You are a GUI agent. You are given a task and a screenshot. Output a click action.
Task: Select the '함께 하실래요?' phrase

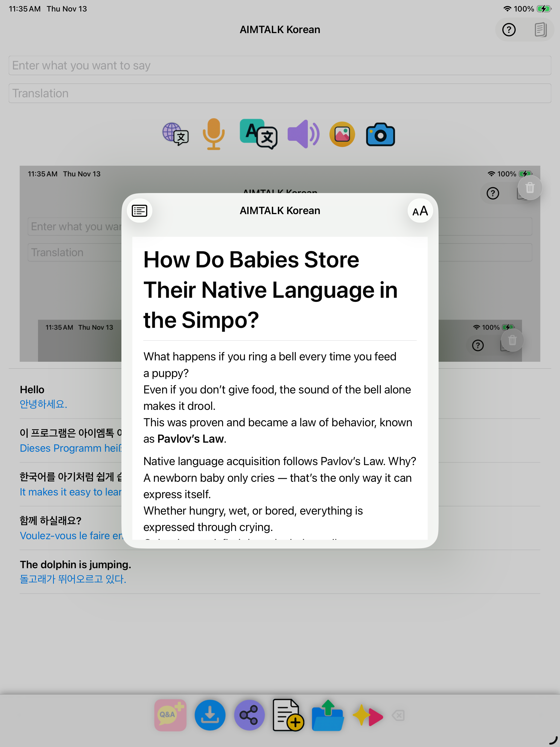pyautogui.click(x=51, y=520)
